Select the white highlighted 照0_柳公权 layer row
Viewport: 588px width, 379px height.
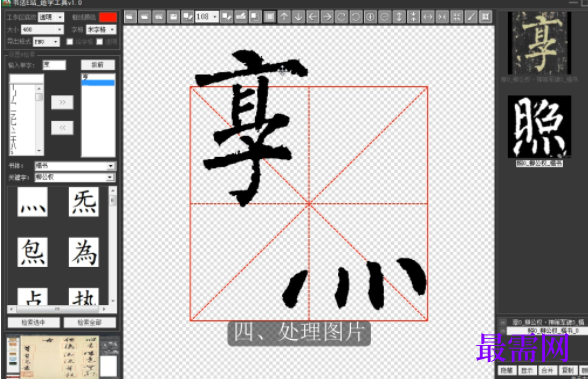pos(548,331)
